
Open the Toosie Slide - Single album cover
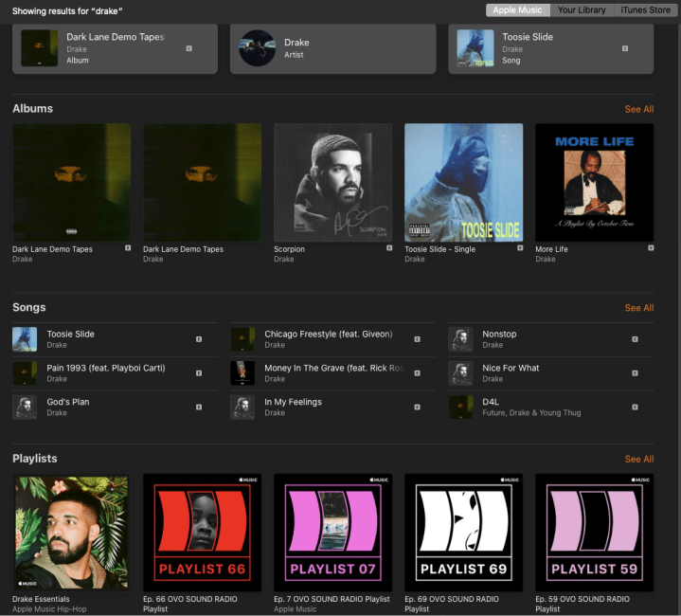tap(464, 183)
